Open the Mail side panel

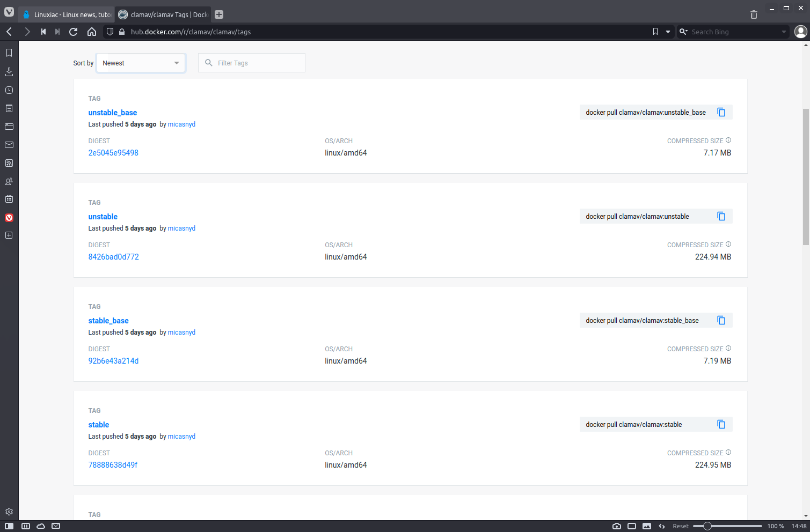9,145
